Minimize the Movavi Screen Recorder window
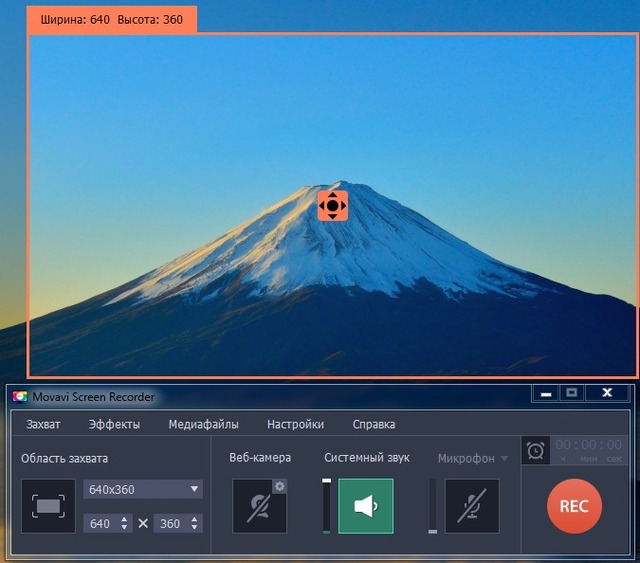640x563 pixels. point(546,393)
